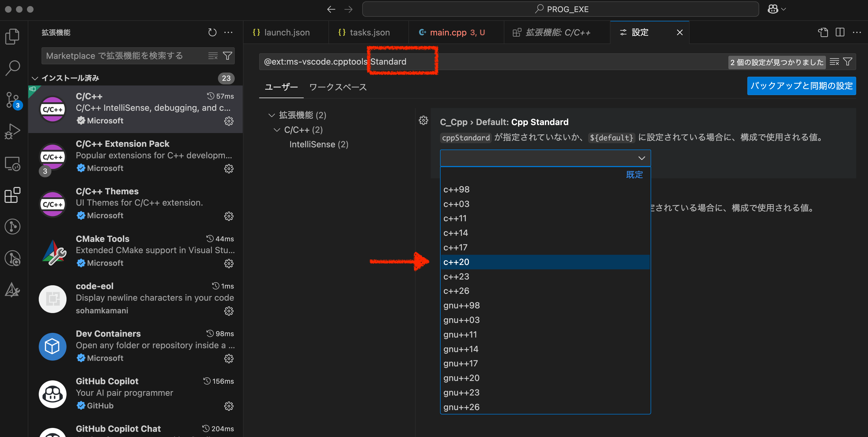Open extensions panel more actions menu

[228, 32]
